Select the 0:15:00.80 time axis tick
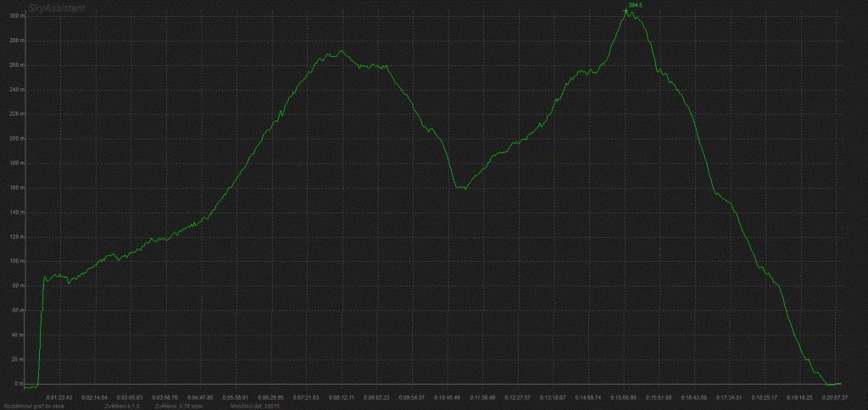Image resolution: width=868 pixels, height=410 pixels. [x=624, y=396]
